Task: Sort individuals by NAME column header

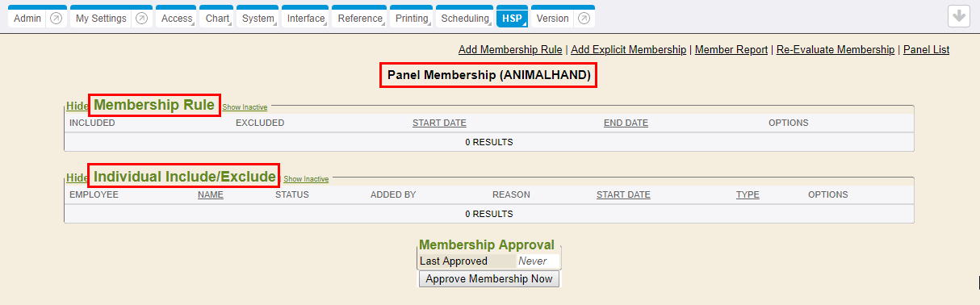Action: pos(211,195)
